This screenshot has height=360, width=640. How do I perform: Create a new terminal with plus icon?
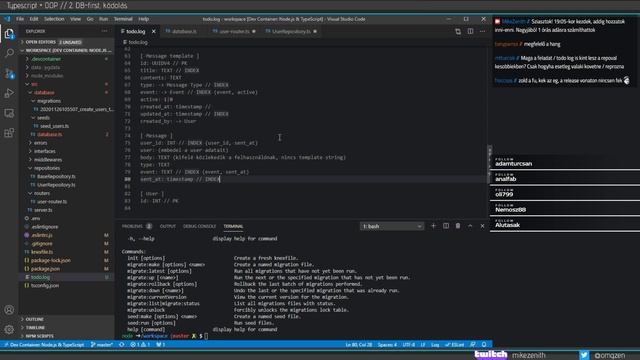point(433,226)
